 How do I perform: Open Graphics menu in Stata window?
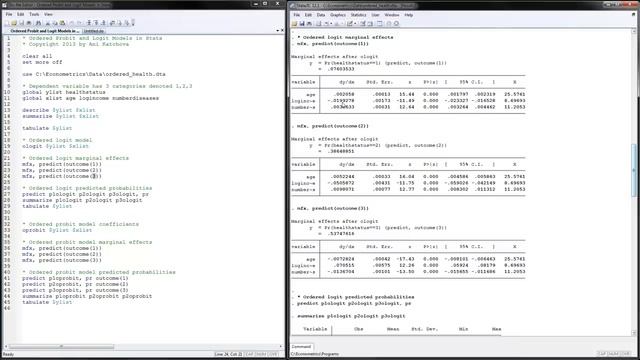pyautogui.click(x=338, y=15)
